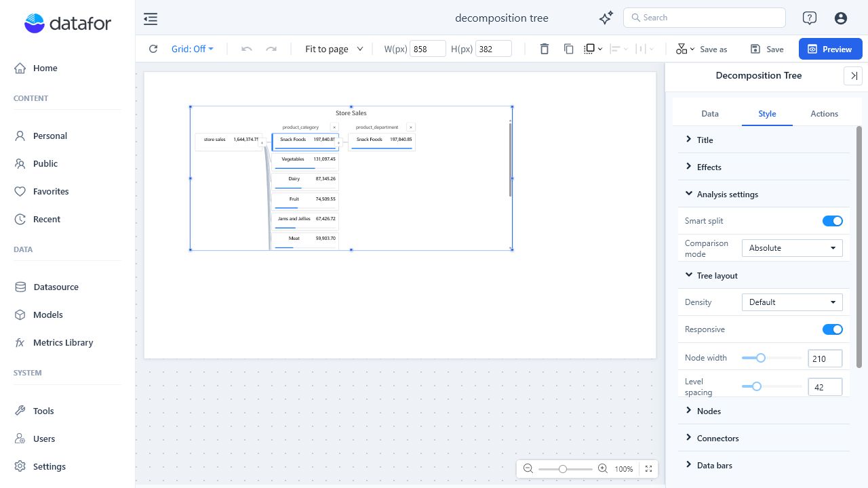Click the Node width value field

coord(825,359)
